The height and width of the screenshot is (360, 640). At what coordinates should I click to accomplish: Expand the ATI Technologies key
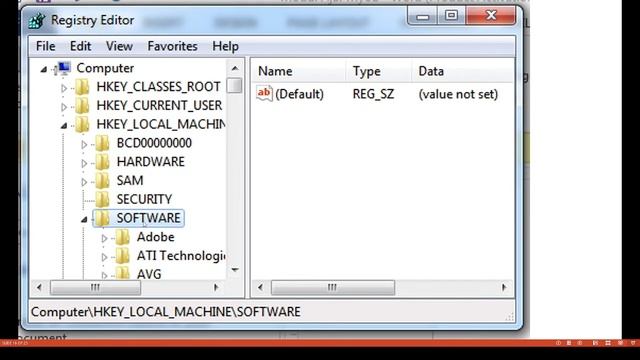(x=104, y=257)
